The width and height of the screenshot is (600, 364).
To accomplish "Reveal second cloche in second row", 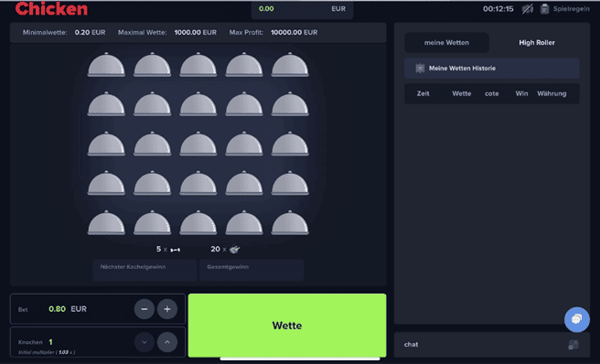I will tap(153, 104).
